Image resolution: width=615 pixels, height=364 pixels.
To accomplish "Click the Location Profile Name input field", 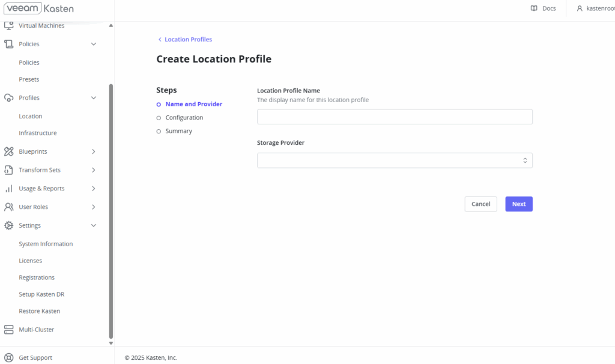I will tap(395, 117).
